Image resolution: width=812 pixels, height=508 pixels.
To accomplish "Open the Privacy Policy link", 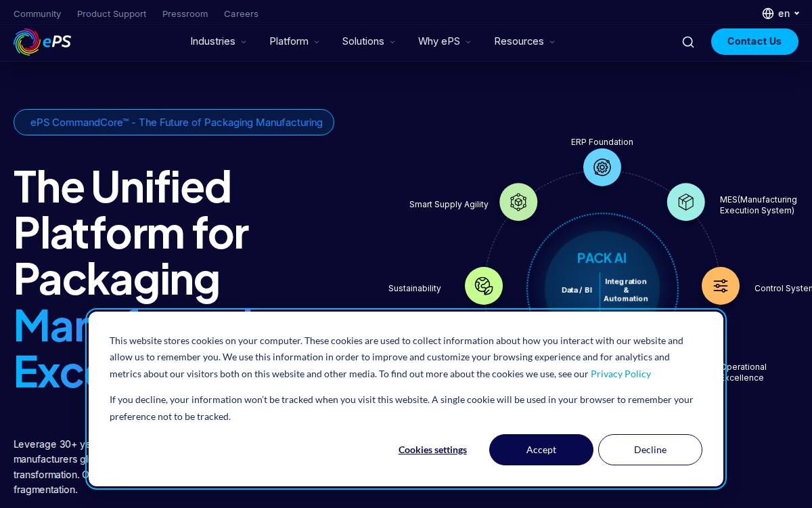I will coord(621,374).
